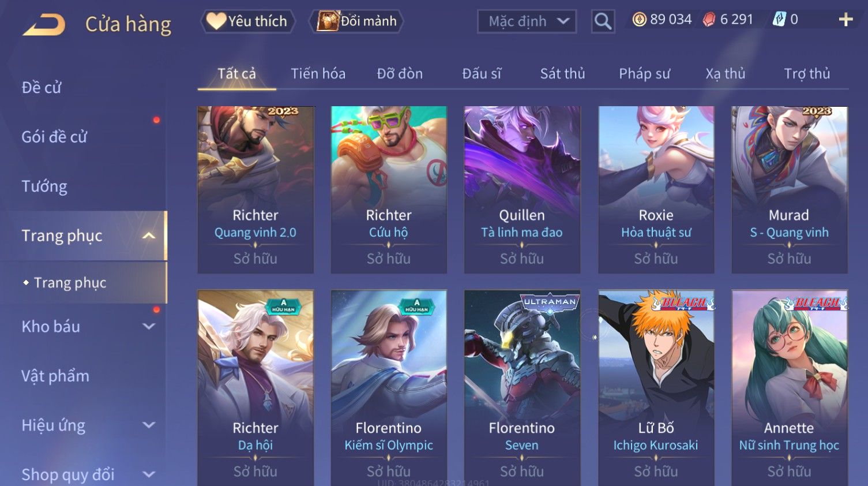Open Gói đề cử in sidebar

click(x=54, y=137)
